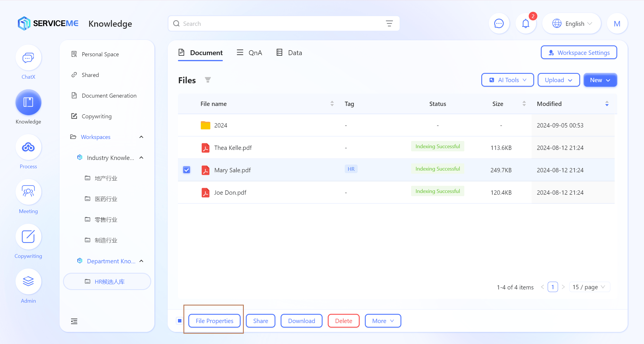644x344 pixels.
Task: Open the 15 / page size selector
Action: pyautogui.click(x=589, y=287)
